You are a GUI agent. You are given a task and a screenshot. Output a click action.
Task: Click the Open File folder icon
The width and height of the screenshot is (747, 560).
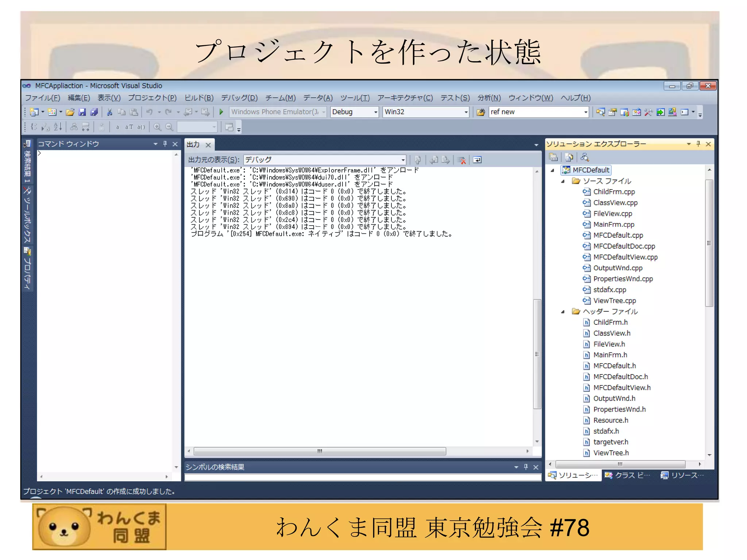coord(70,112)
